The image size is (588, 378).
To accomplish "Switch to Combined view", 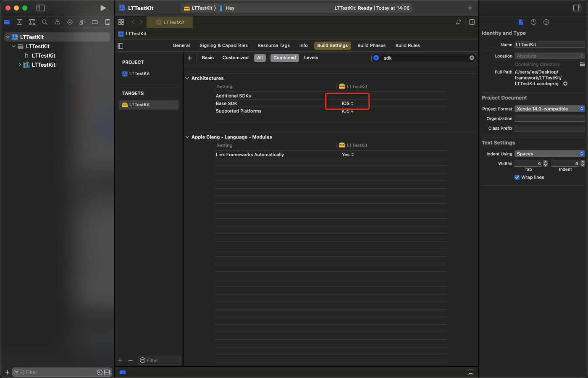I will [285, 58].
